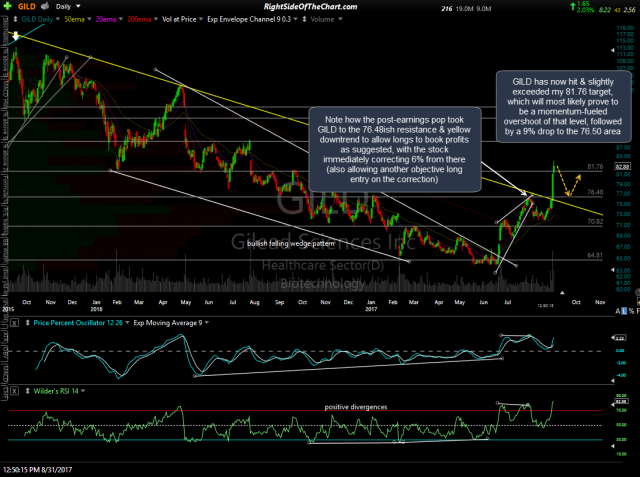Click the green up-arrow price change indicator
This screenshot has height=477, width=640.
pyautogui.click(x=573, y=6)
